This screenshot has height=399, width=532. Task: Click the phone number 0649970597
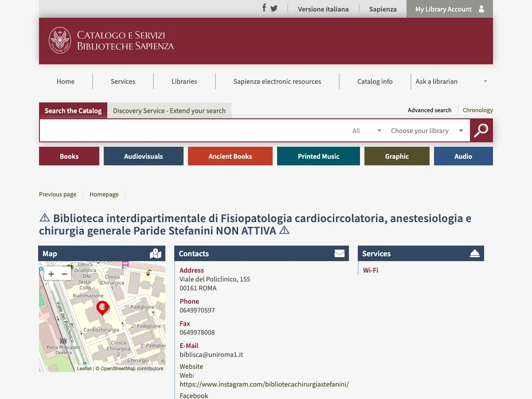pos(197,310)
